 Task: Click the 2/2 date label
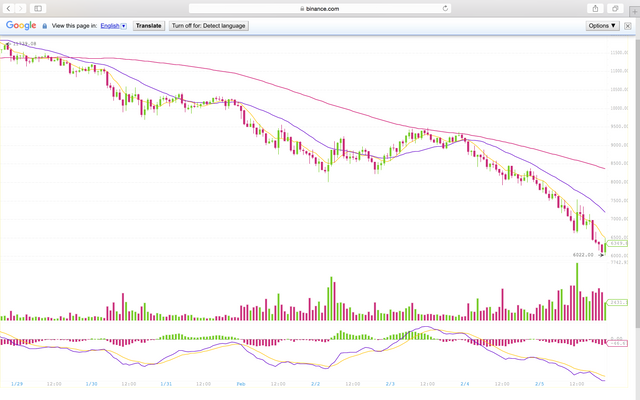[x=316, y=384]
